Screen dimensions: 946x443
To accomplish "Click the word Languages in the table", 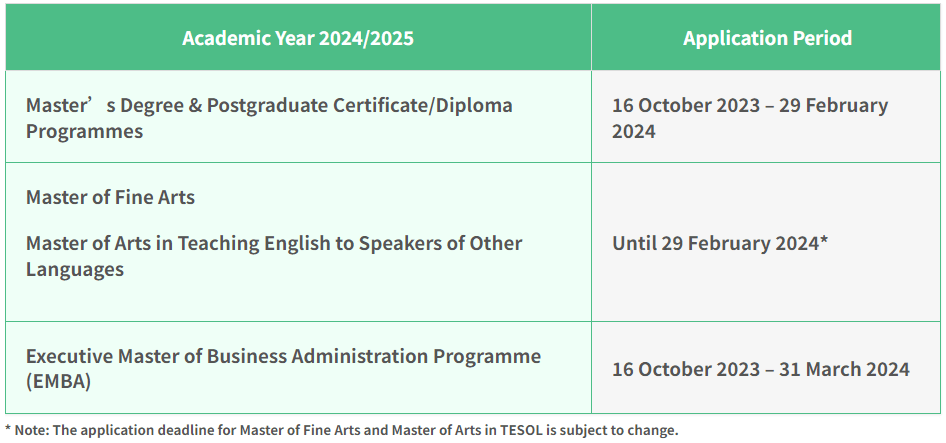I will [x=75, y=269].
